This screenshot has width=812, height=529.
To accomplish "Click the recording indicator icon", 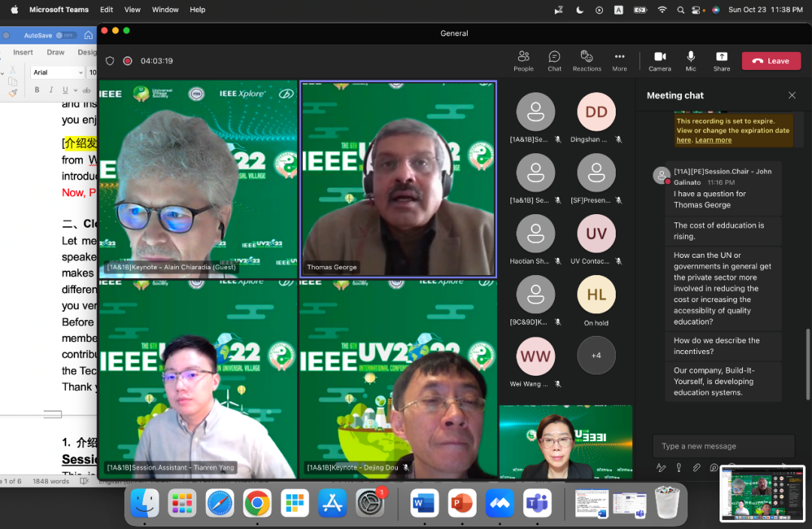I will [x=127, y=61].
